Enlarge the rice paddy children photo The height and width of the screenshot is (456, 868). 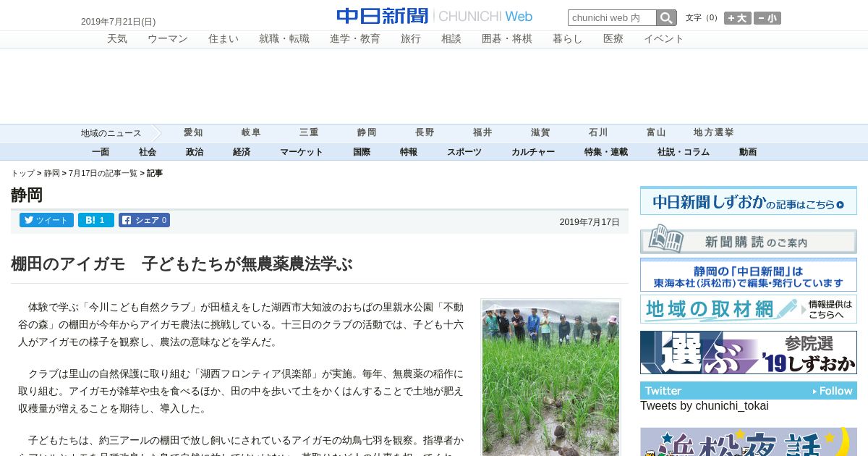point(550,379)
